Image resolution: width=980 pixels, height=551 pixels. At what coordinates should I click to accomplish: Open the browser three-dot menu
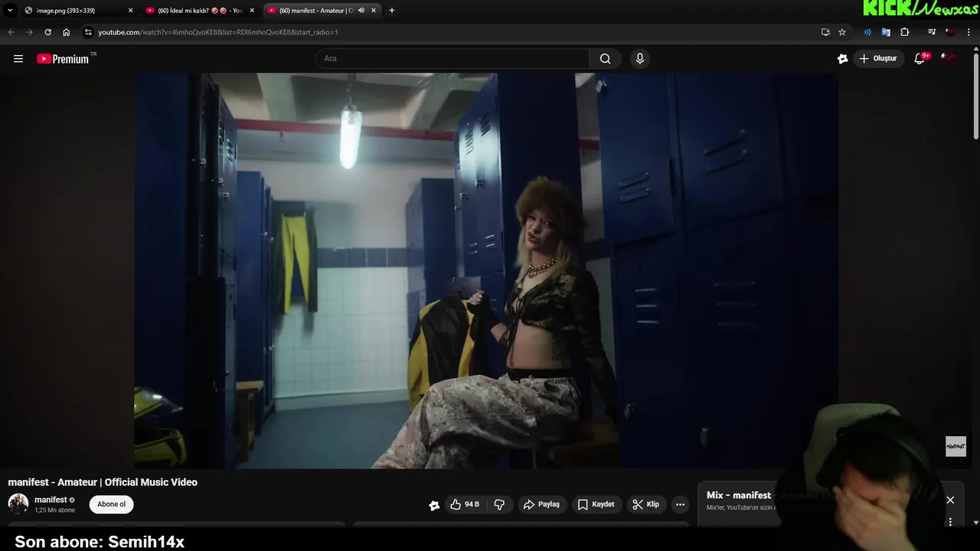969,32
